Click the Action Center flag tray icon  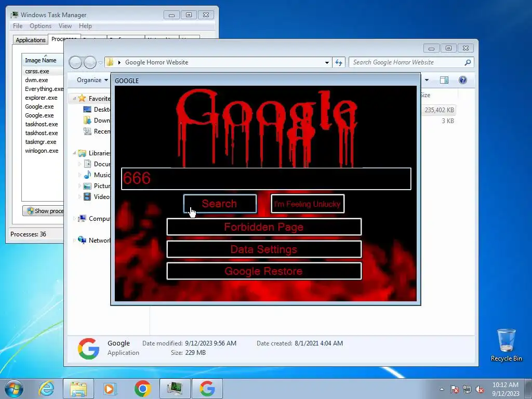pos(455,389)
